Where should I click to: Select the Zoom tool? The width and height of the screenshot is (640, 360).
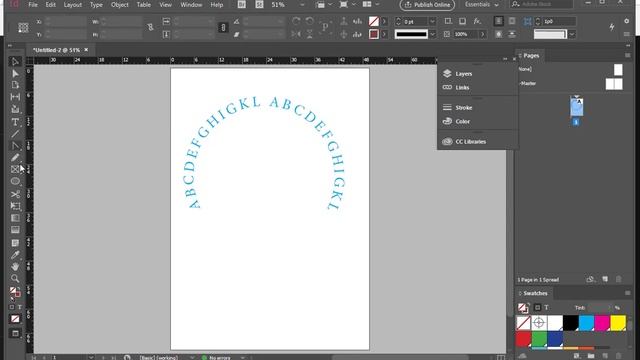pyautogui.click(x=15, y=279)
